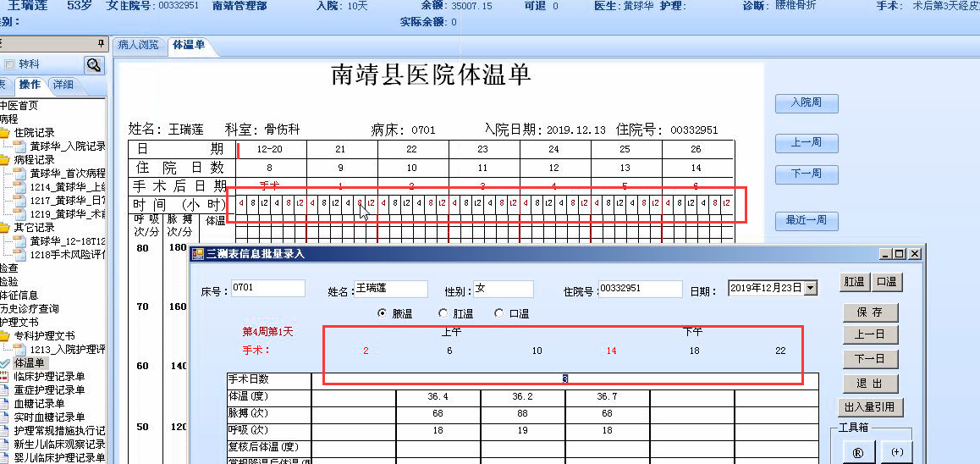Click the folder icon beside 其它记录

[x=5, y=228]
